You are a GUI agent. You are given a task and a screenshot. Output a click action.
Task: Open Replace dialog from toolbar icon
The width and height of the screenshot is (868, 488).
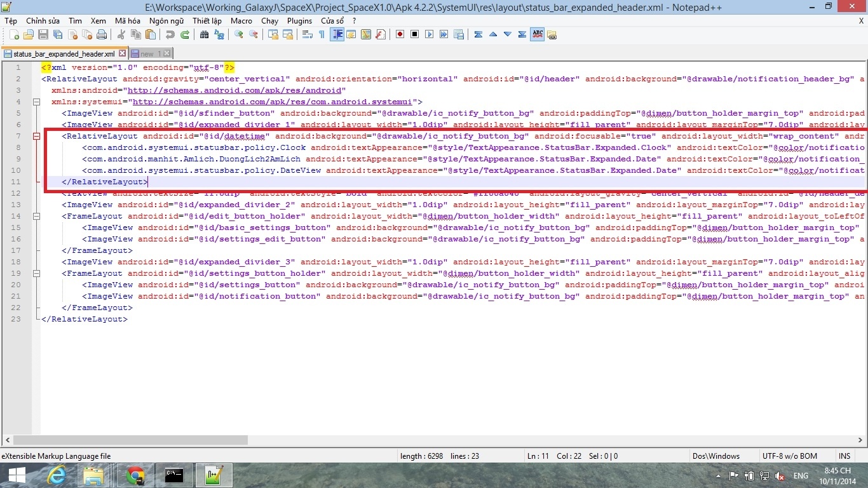point(219,34)
